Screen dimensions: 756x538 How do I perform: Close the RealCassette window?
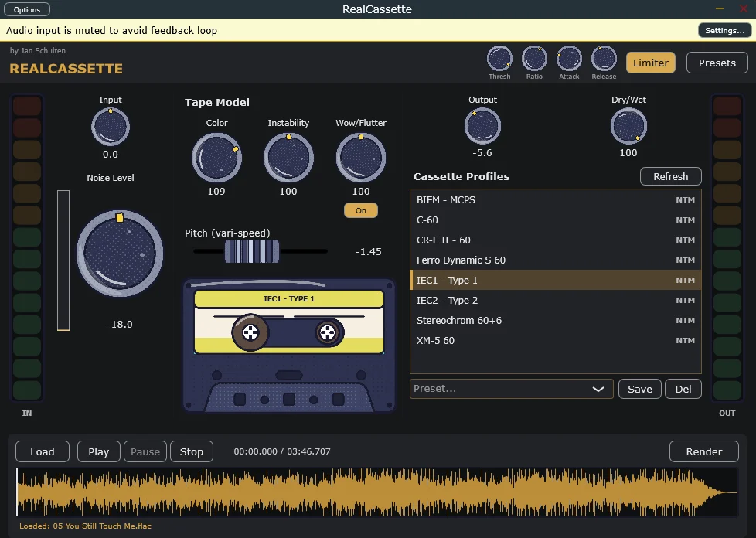coord(744,9)
